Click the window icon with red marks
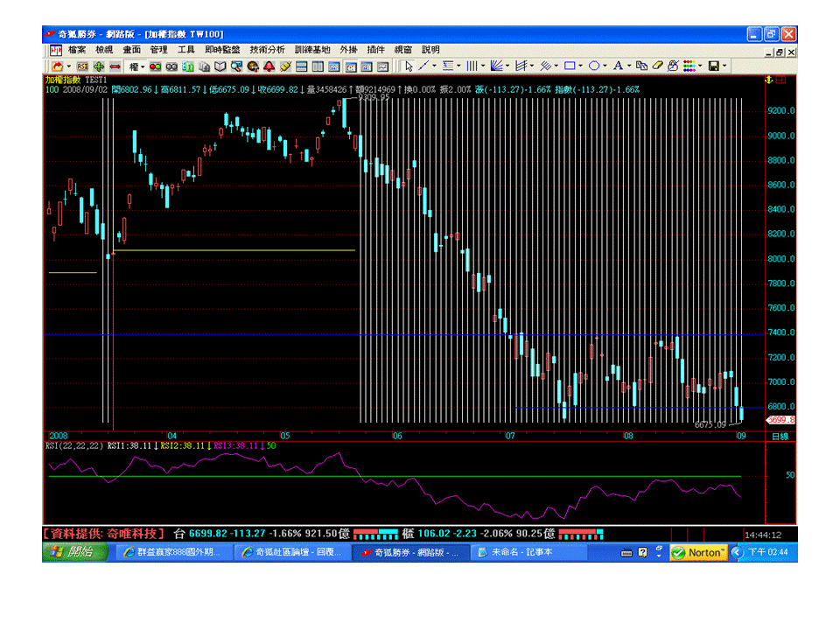The width and height of the screenshot is (840, 630). click(351, 66)
